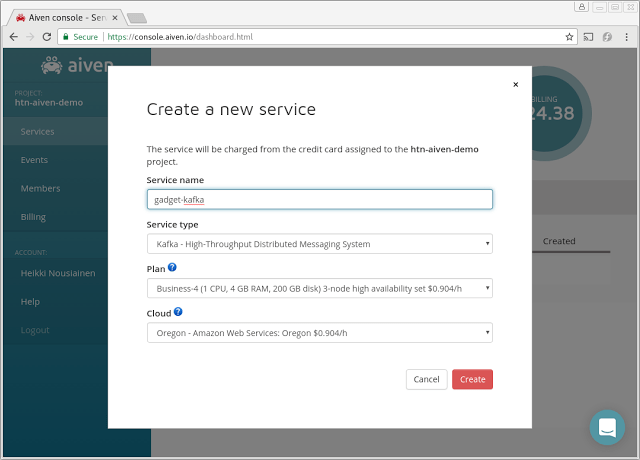Click the Cancel button
640x460 pixels.
427,379
